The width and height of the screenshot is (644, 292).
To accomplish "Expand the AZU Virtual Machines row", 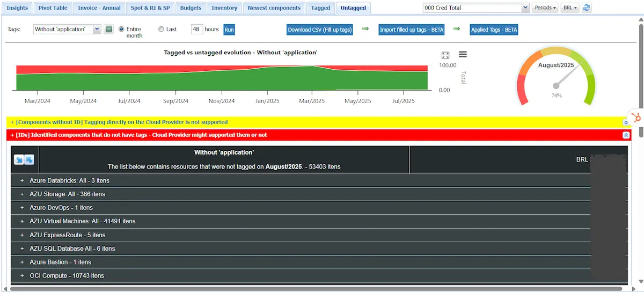I will pyautogui.click(x=22, y=221).
